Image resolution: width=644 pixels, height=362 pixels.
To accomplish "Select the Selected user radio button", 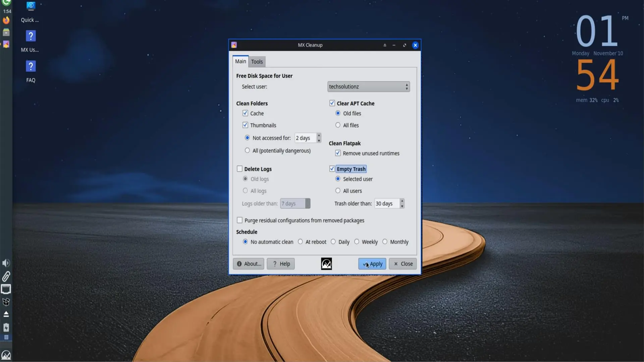I will click(338, 179).
